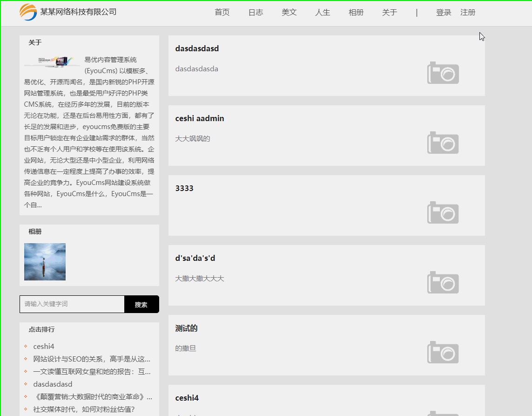This screenshot has width=532, height=416.
Task: Open the 3333 post title
Action: click(x=184, y=189)
